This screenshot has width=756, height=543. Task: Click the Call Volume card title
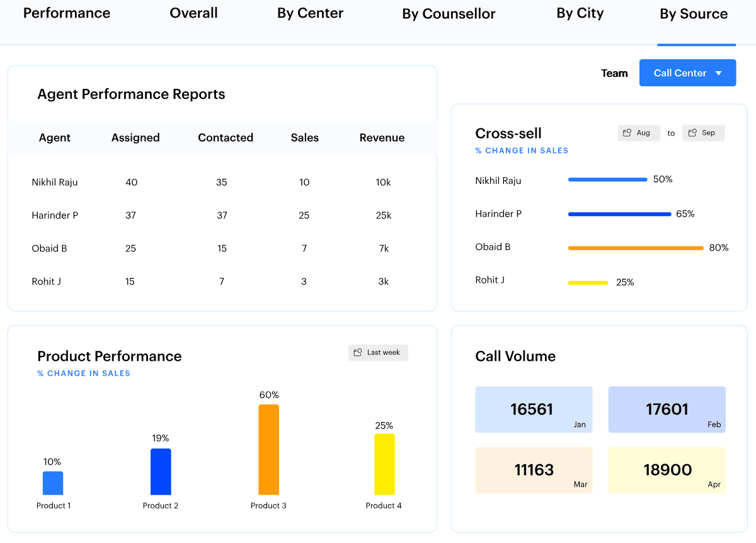click(515, 357)
